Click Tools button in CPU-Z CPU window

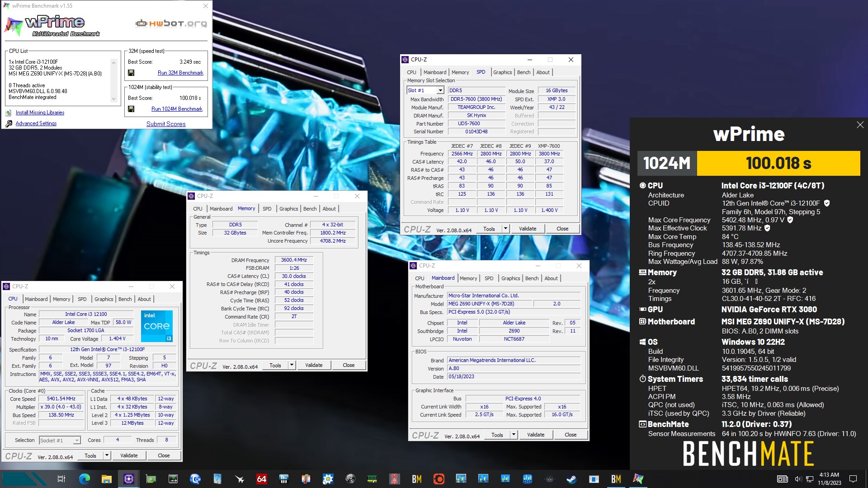tap(90, 455)
